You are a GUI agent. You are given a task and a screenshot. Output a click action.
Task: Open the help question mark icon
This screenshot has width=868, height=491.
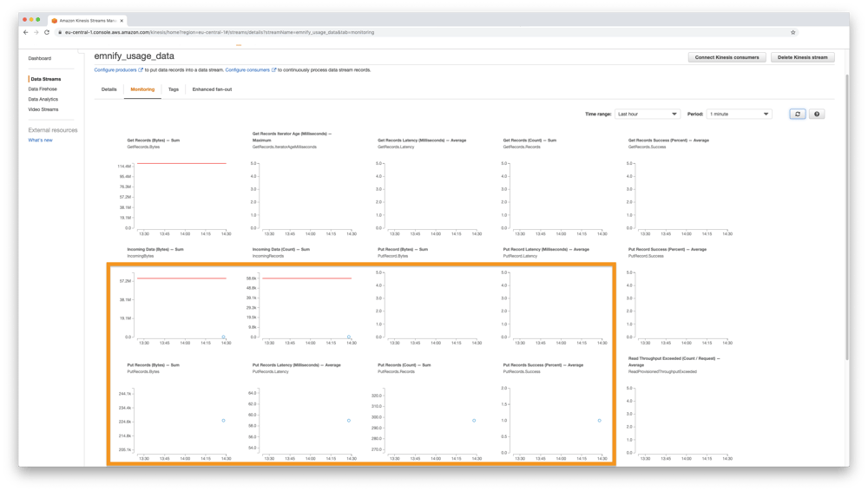coord(817,114)
